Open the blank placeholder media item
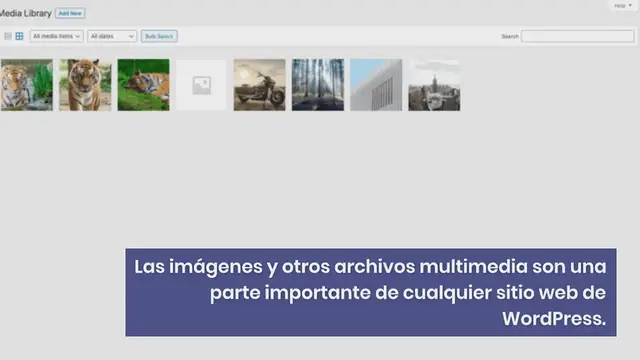640x360 pixels. 201,85
